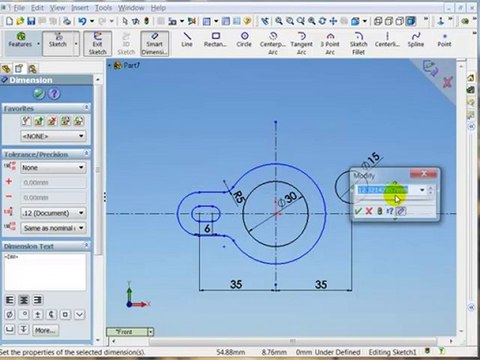Insert the centerline symbol
The height and width of the screenshot is (360, 480).
[51, 314]
